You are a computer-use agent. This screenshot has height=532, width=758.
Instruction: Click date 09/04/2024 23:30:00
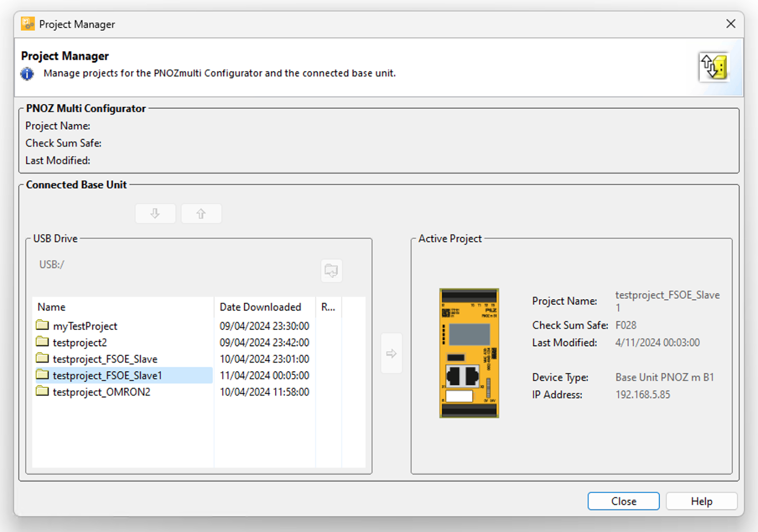pyautogui.click(x=264, y=326)
